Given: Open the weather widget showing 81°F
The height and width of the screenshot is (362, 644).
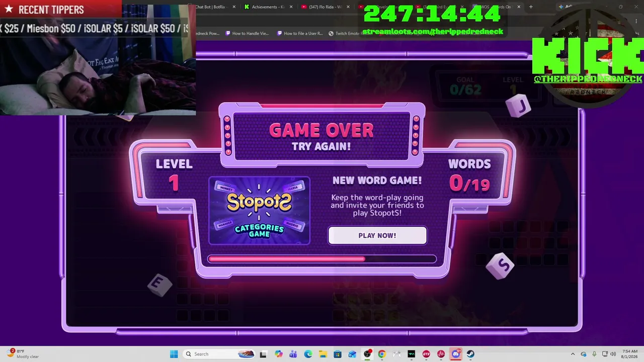Looking at the screenshot, I should [x=23, y=354].
